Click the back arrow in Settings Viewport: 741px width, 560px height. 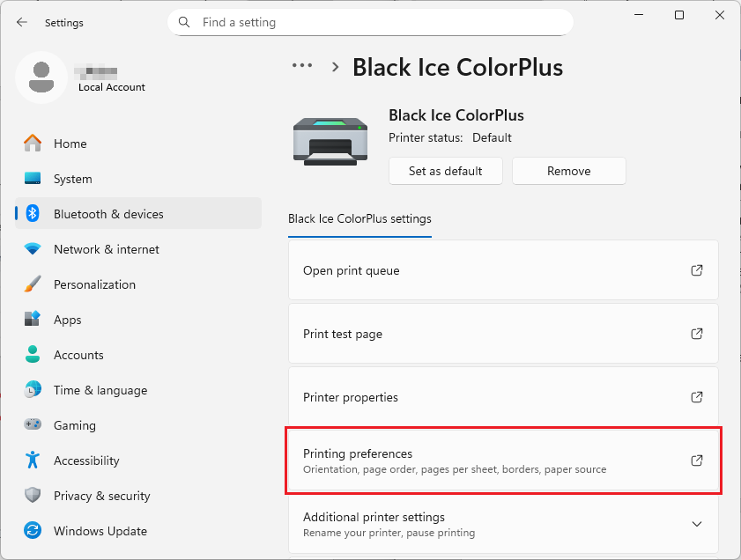click(x=22, y=22)
